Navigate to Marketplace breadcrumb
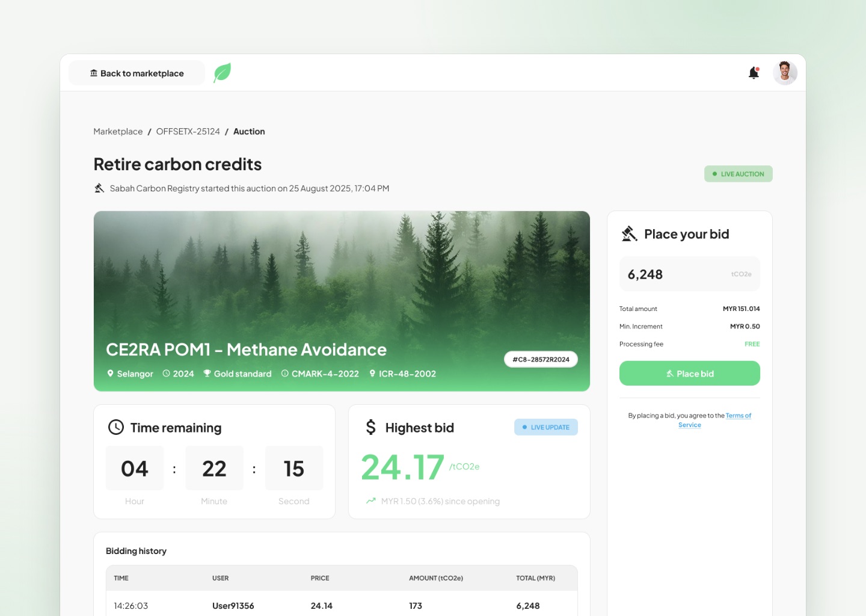 [118, 132]
